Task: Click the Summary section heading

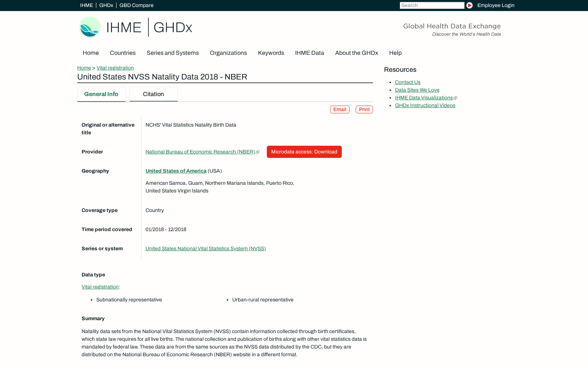Action: (93, 318)
